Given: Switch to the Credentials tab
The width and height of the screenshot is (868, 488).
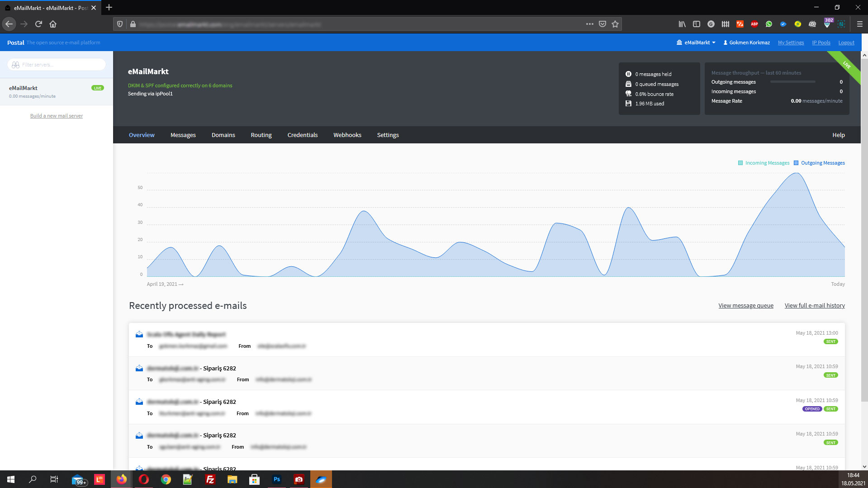Looking at the screenshot, I should (x=303, y=135).
